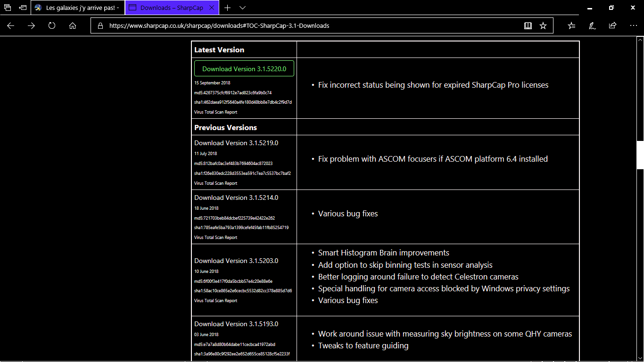Click the 11 July 2018 date
Image resolution: width=644 pixels, height=362 pixels.
206,154
